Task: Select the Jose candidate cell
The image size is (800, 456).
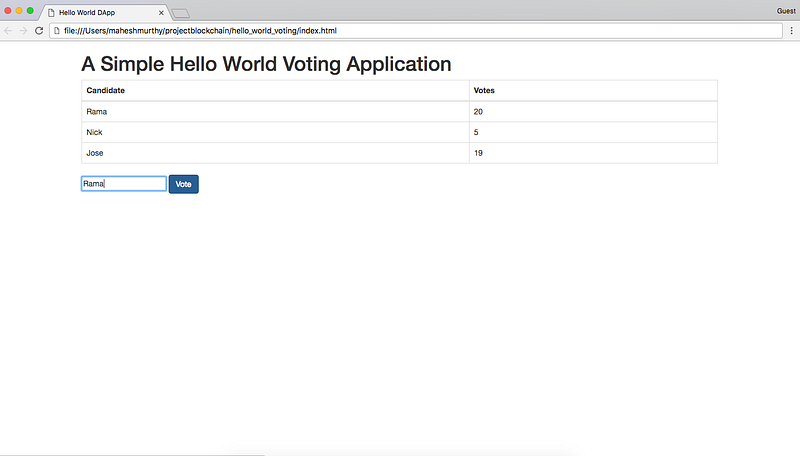Action: pos(275,153)
